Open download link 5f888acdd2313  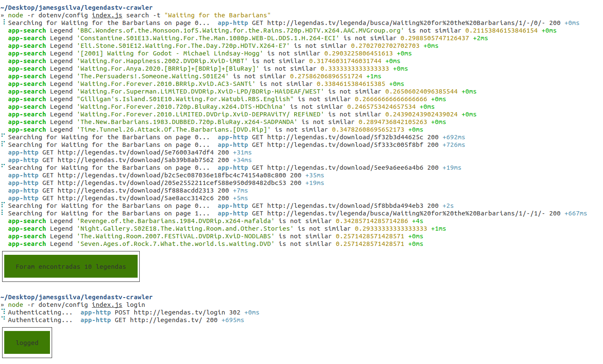136,190
